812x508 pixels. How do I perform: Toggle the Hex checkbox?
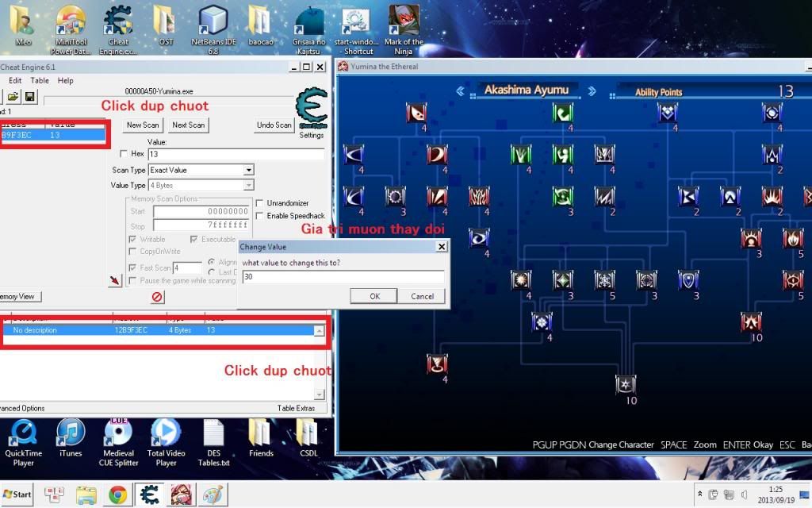[x=123, y=153]
